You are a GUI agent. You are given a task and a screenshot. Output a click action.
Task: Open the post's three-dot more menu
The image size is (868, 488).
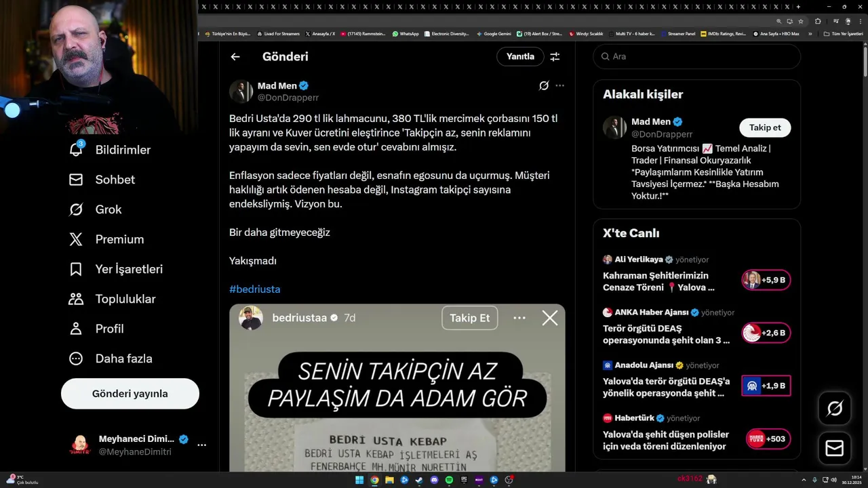(x=559, y=85)
